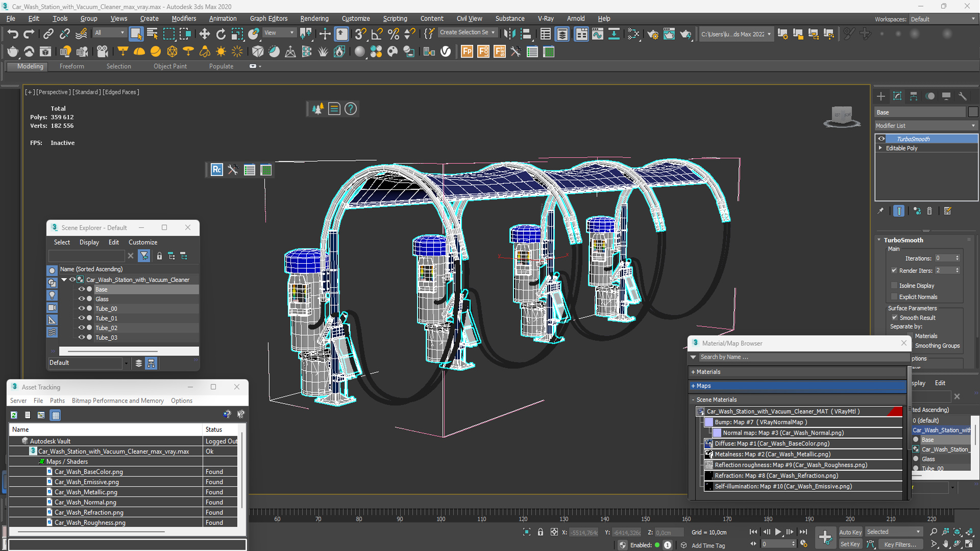The image size is (980, 551).
Task: Collapse Car_Wash_Station_with_Vacuum_Cleaner tree node
Action: pyautogui.click(x=64, y=280)
